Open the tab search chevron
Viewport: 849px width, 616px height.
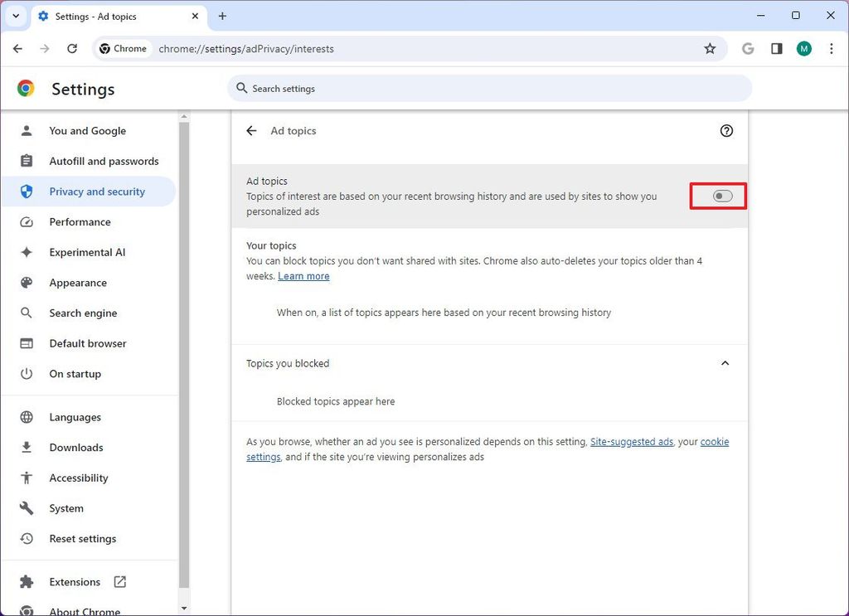pos(16,16)
